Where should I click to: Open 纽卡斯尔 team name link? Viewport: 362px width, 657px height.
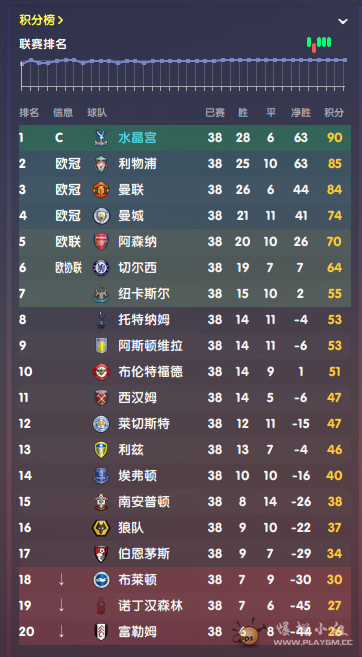click(x=144, y=294)
